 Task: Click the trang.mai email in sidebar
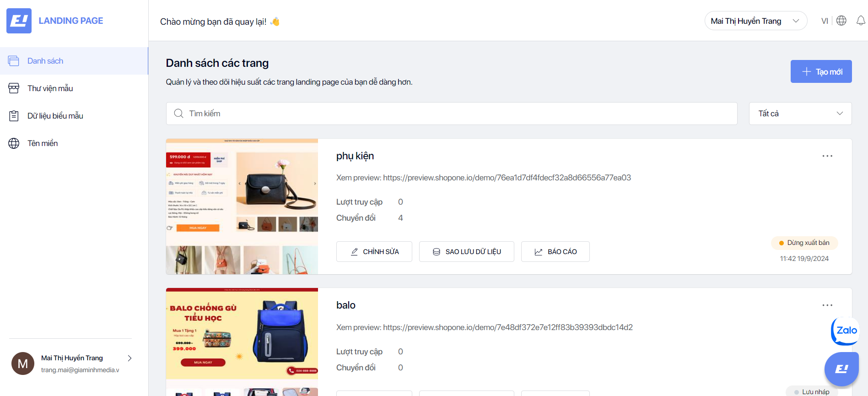pos(80,370)
